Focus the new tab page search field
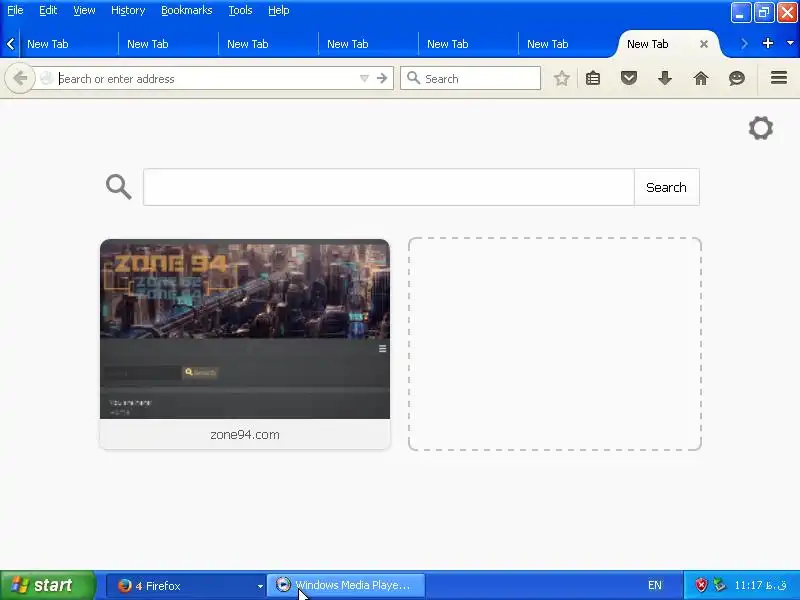The height and width of the screenshot is (600, 800). (x=389, y=187)
